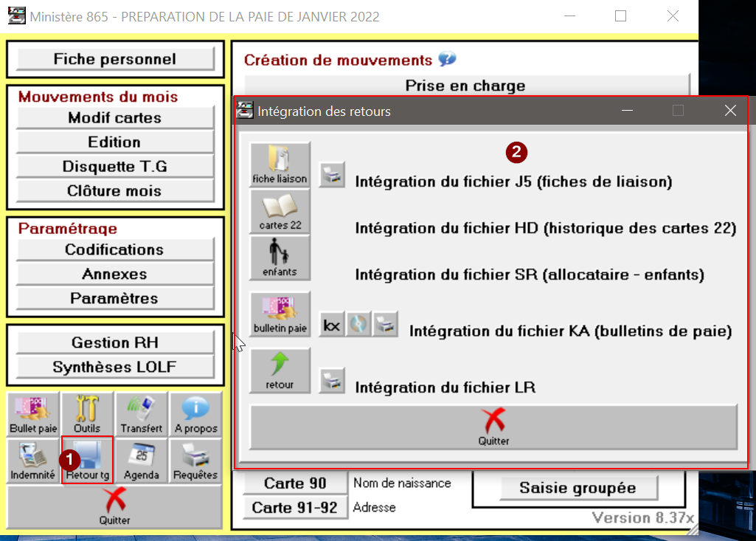Open the 'Fiche personnel' button
The image size is (756, 541).
pyautogui.click(x=115, y=59)
